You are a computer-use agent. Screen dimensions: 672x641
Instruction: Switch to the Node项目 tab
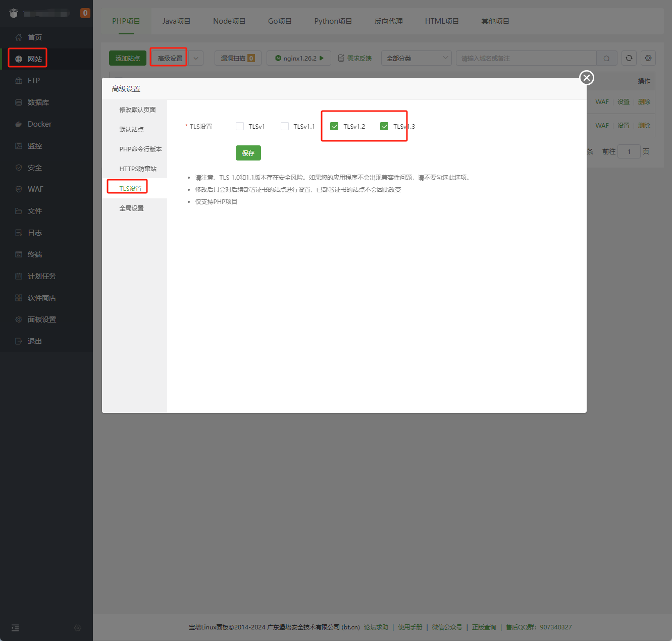click(x=229, y=21)
